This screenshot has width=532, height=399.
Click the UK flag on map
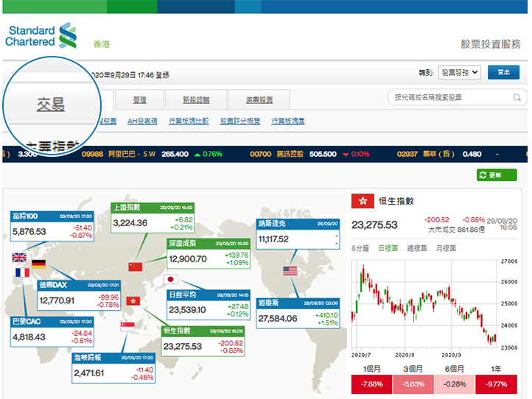pos(19,258)
